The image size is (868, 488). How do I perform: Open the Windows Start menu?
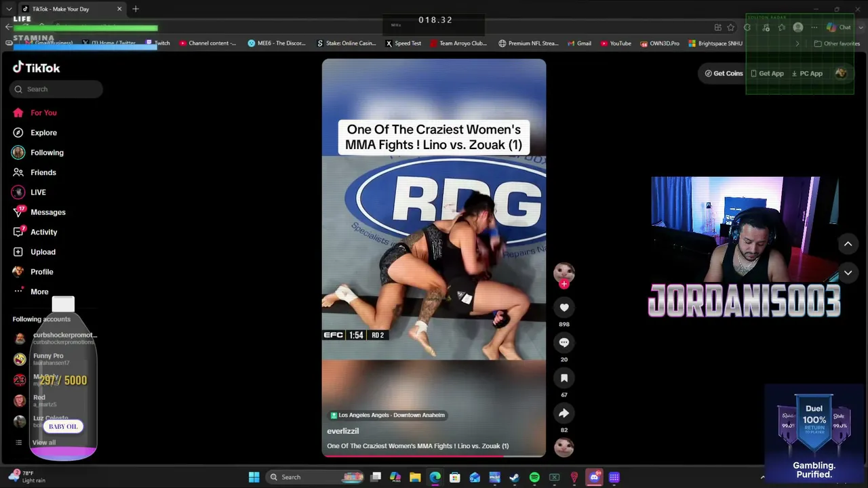tap(254, 477)
